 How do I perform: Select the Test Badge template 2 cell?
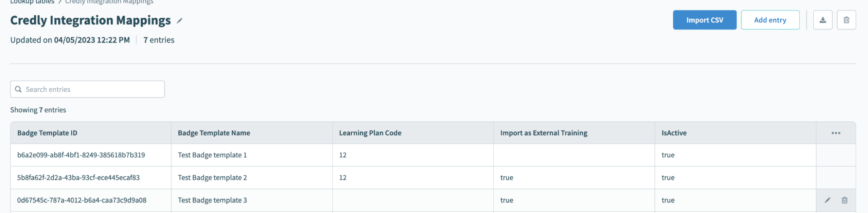[x=212, y=178]
